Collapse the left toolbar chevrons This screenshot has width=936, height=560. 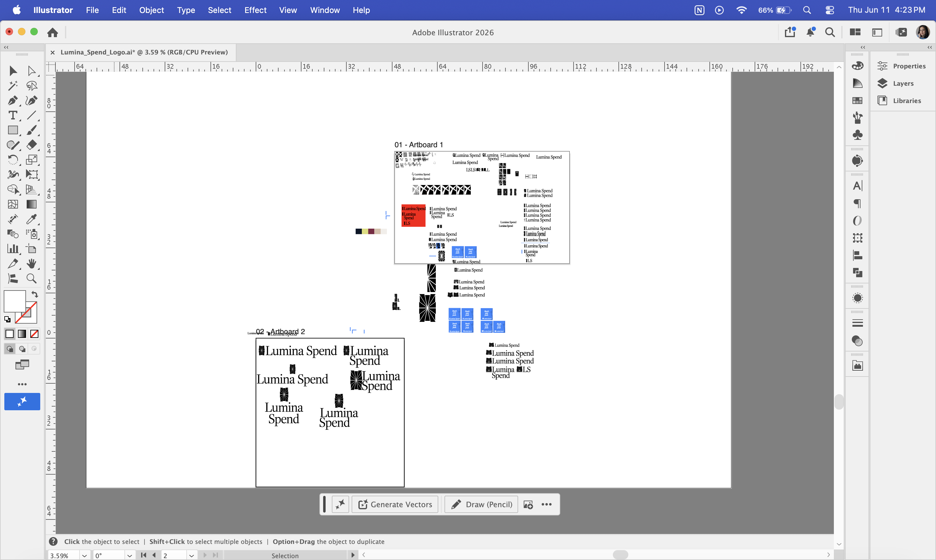click(x=6, y=47)
